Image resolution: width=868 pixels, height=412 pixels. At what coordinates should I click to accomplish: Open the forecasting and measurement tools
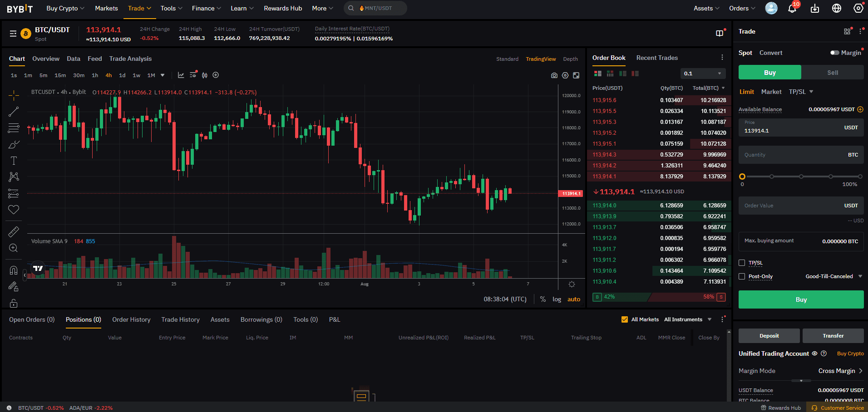(14, 193)
